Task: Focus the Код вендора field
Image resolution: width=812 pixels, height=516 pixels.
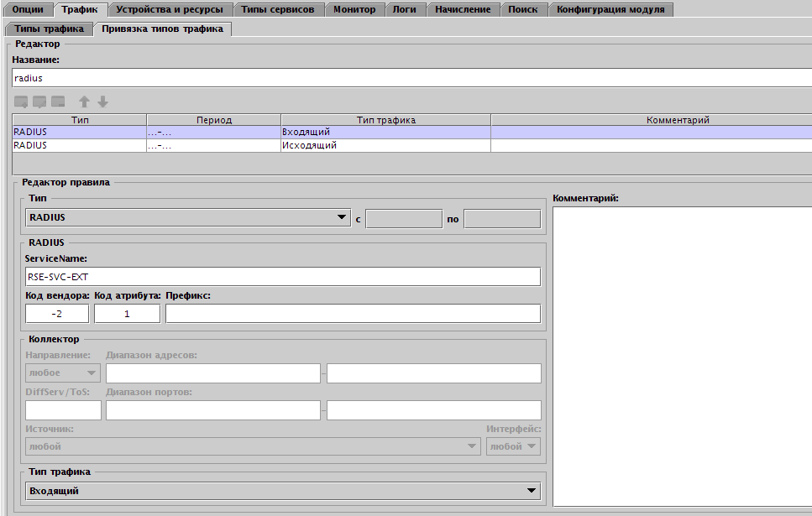Action: [57, 314]
